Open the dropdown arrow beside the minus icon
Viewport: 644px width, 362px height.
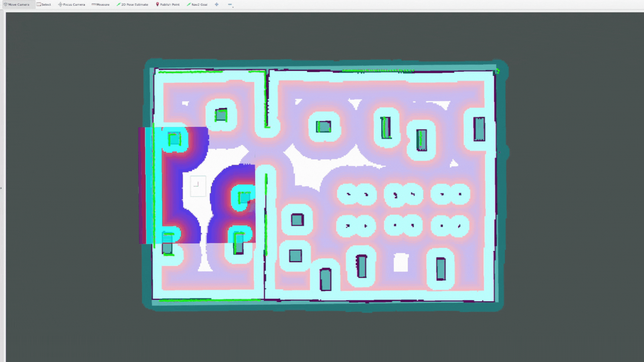pyautogui.click(x=233, y=7)
